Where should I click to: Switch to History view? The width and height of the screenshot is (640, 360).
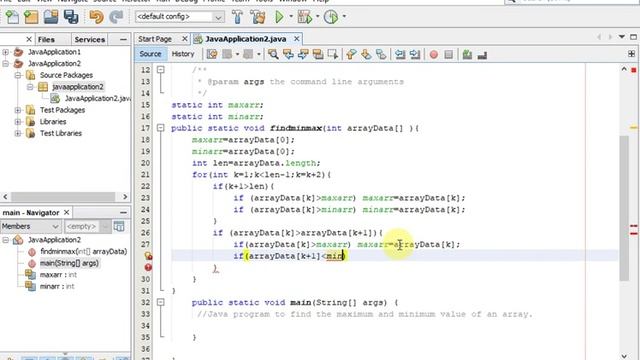coord(182,54)
